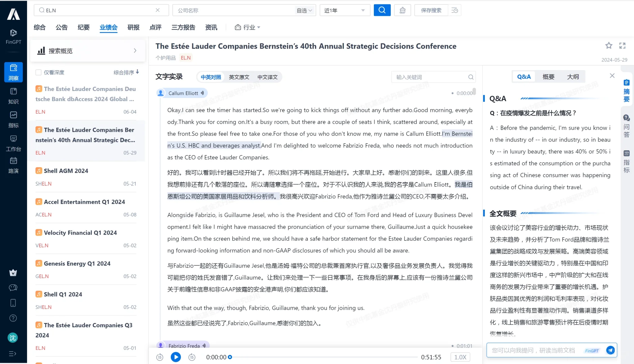This screenshot has height=364, width=634.
Task: Open the Deutsche Bank dbAccess 2024 result
Action: (86, 100)
